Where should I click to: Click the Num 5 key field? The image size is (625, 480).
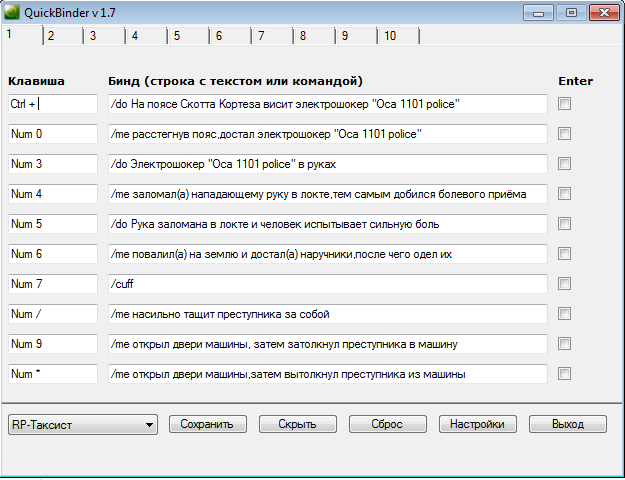(53, 224)
